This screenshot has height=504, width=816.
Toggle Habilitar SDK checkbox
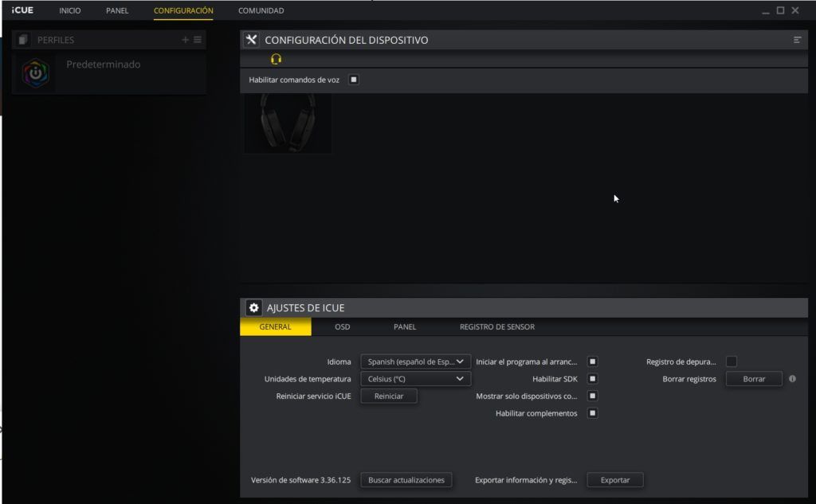click(x=592, y=379)
